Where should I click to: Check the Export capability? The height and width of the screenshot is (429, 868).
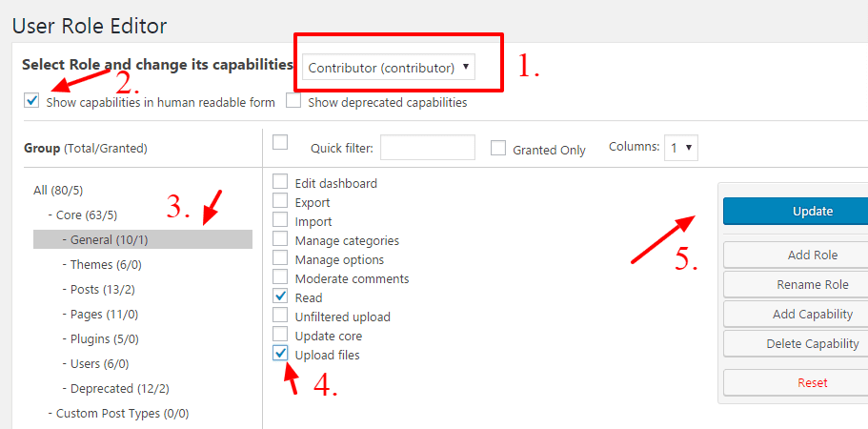[280, 200]
